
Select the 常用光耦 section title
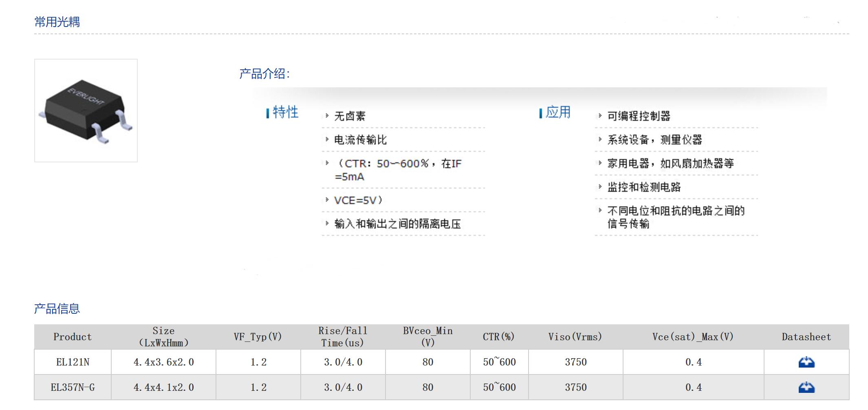(57, 22)
